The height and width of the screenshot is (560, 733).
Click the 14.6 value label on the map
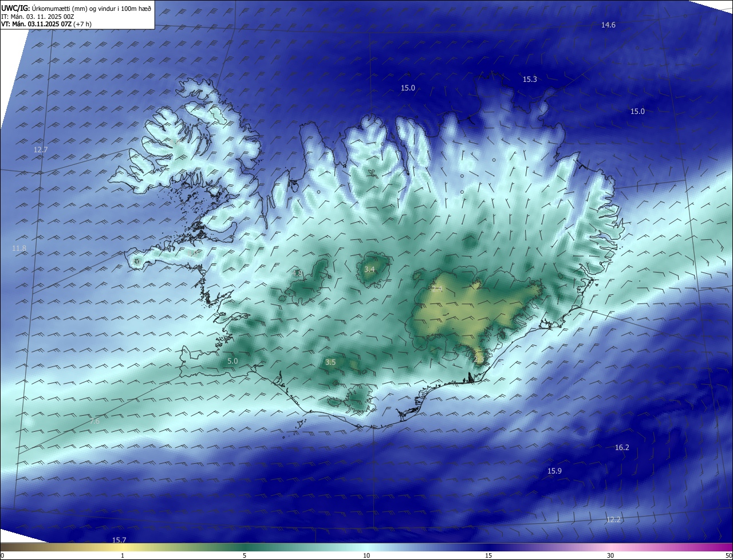(x=608, y=25)
